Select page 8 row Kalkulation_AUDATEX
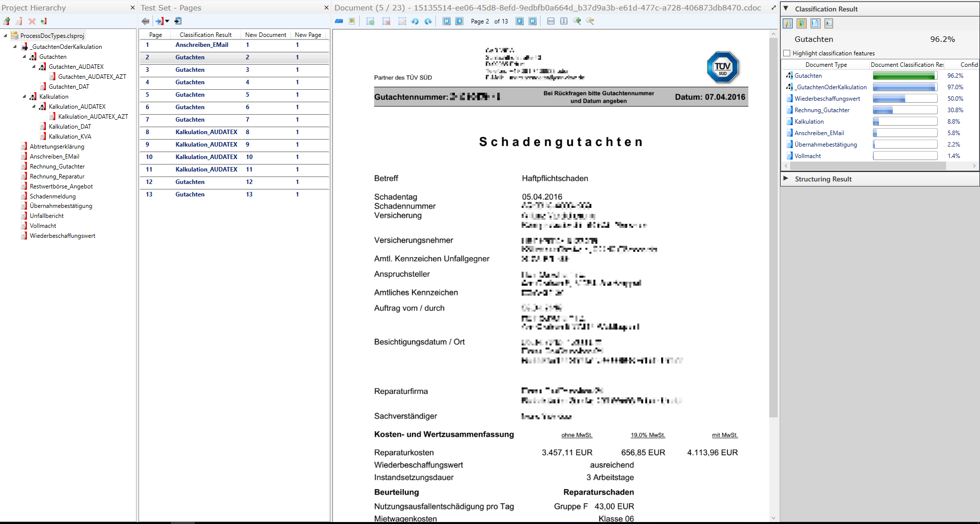The height and width of the screenshot is (524, 980). 234,132
